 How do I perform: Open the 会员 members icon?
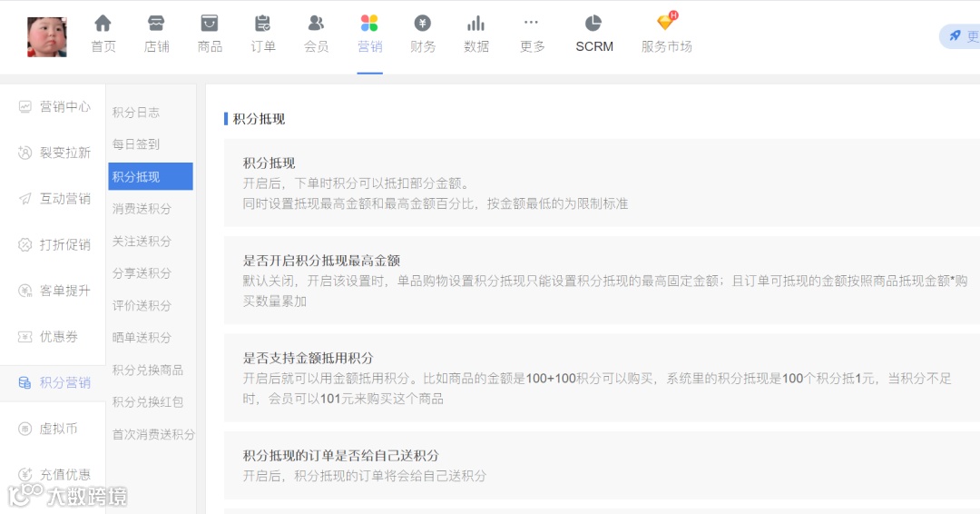(x=317, y=24)
